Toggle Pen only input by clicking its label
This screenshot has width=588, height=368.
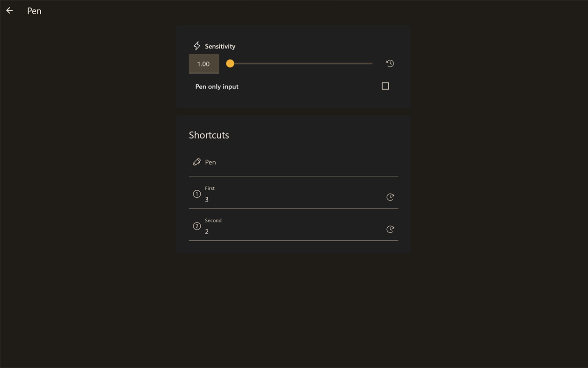pyautogui.click(x=216, y=86)
